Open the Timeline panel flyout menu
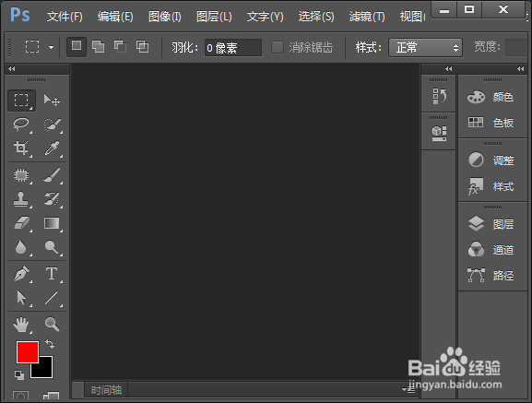Screen dimensions: 532x403 click(x=408, y=389)
